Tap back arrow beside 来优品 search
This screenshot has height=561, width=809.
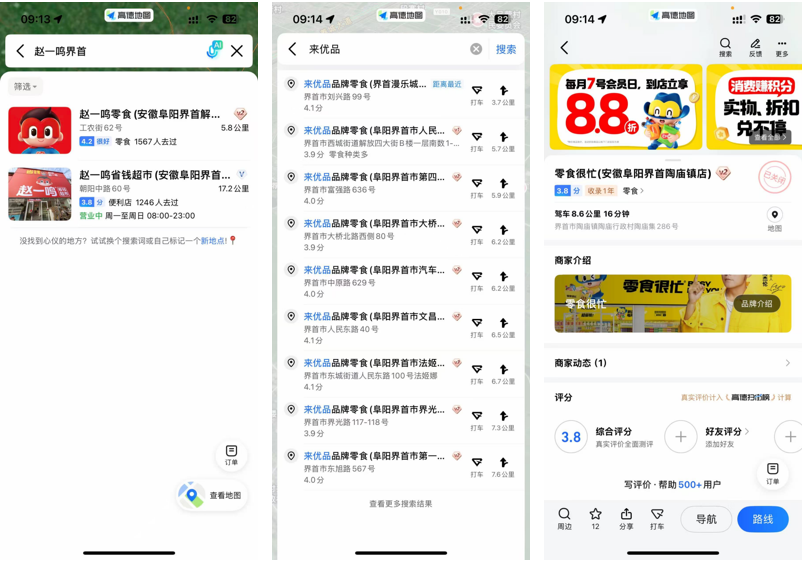tap(293, 49)
